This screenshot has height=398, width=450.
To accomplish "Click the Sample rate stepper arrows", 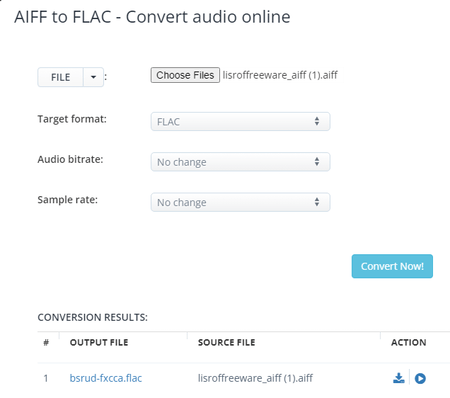I will coord(317,202).
